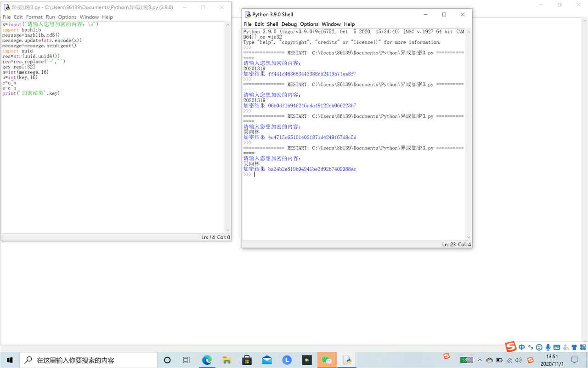Click output line starting 加密结果 4c4715e6
This screenshot has height=368, width=588.
(300, 137)
